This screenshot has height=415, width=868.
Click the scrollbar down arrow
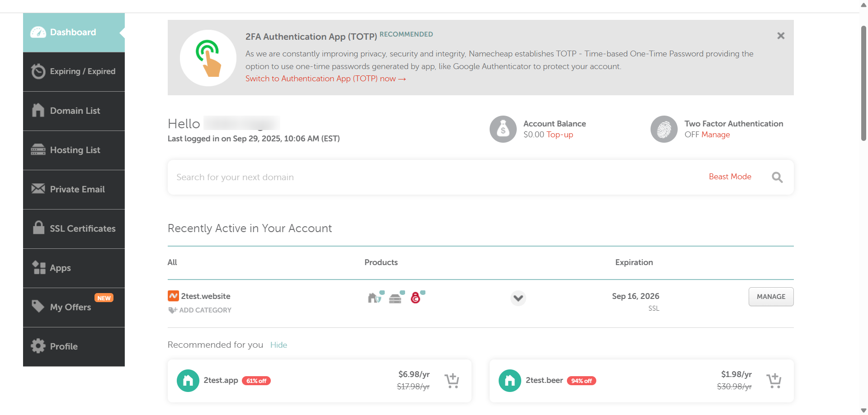click(863, 410)
